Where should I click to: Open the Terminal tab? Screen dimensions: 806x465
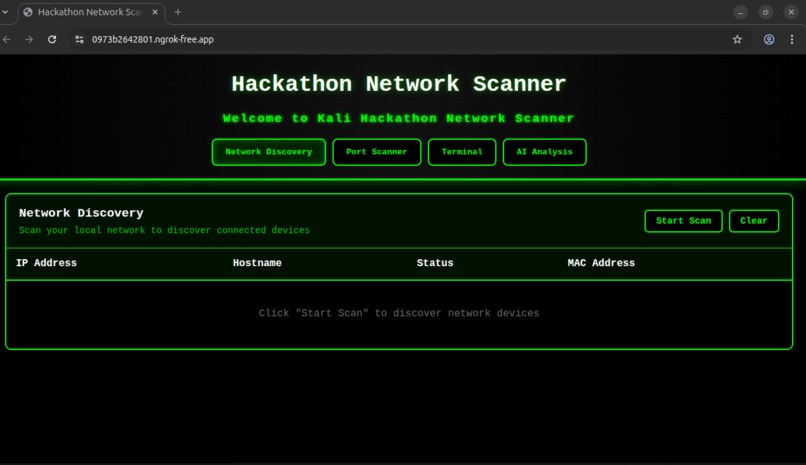click(x=462, y=152)
